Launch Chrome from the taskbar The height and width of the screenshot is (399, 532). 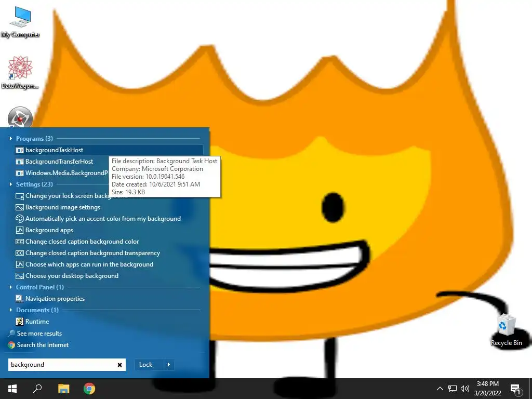[x=89, y=389]
